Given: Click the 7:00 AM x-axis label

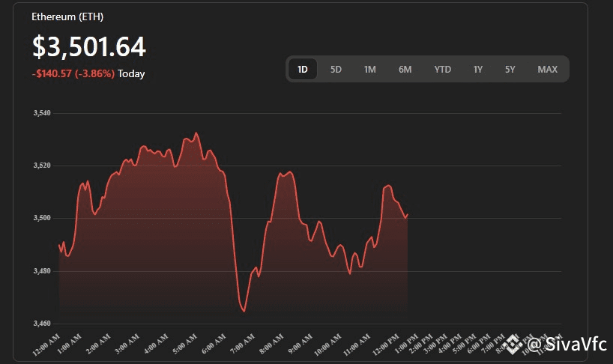Looking at the screenshot, I should pyautogui.click(x=242, y=344).
